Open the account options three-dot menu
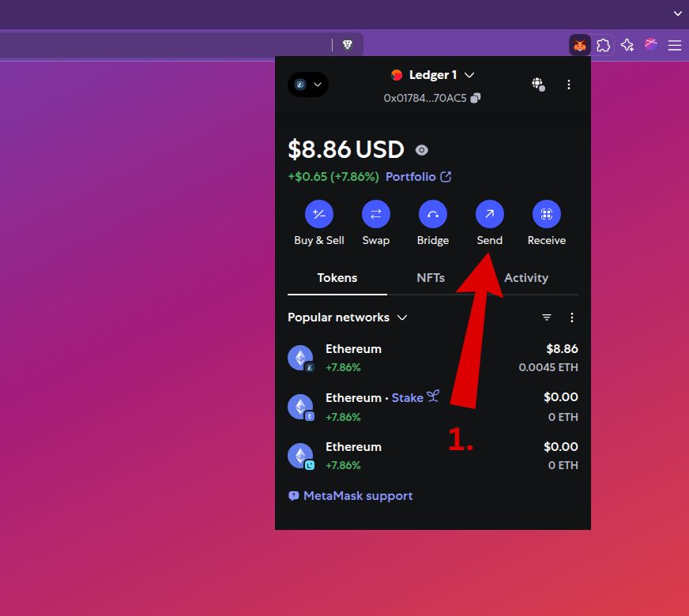Screen dimensions: 689x616 click(x=569, y=85)
